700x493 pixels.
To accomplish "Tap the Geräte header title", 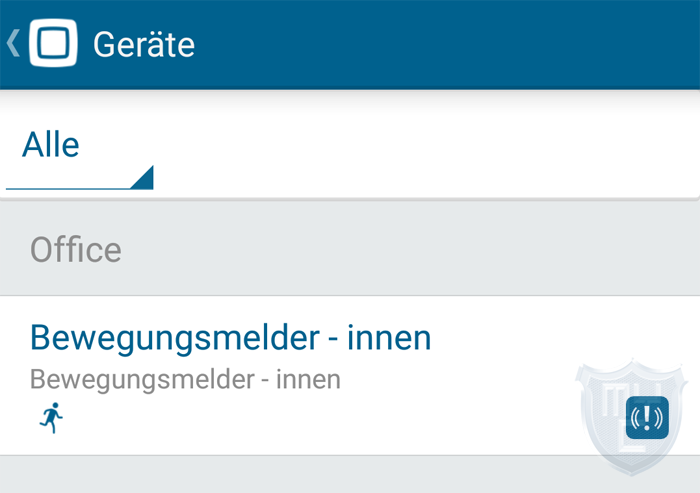I will coord(144,44).
